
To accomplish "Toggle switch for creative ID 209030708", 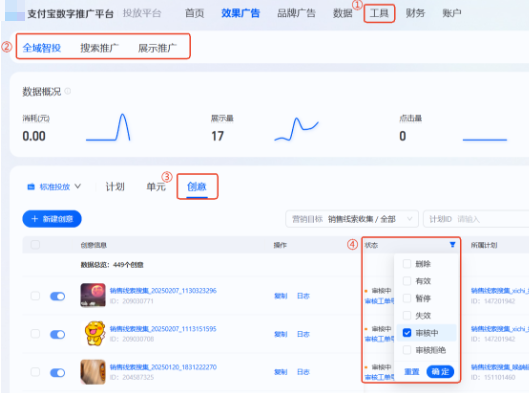I will coord(57,334).
